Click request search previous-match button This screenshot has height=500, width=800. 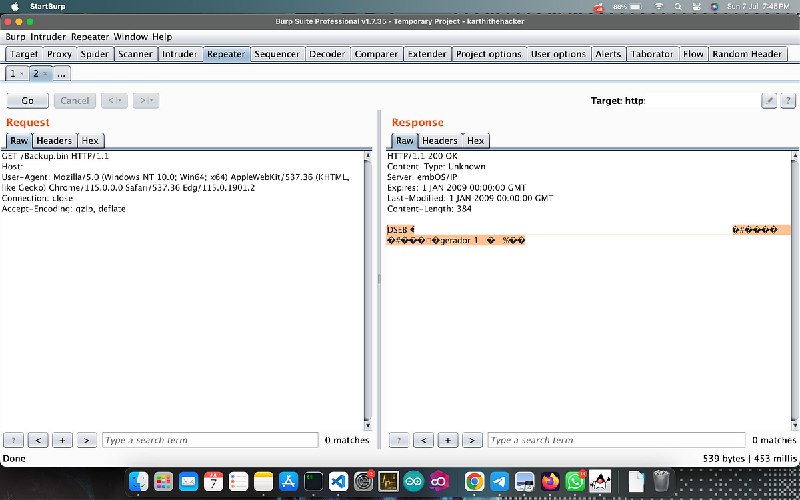pos(38,440)
